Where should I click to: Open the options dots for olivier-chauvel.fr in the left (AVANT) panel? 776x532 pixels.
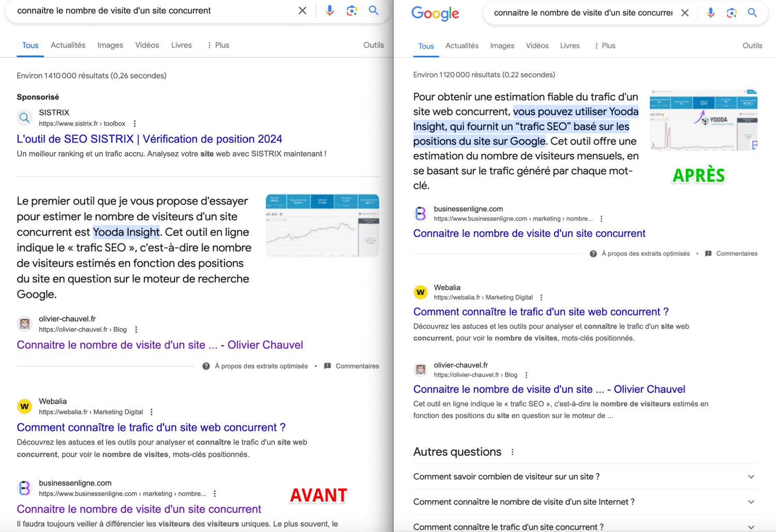tap(136, 330)
